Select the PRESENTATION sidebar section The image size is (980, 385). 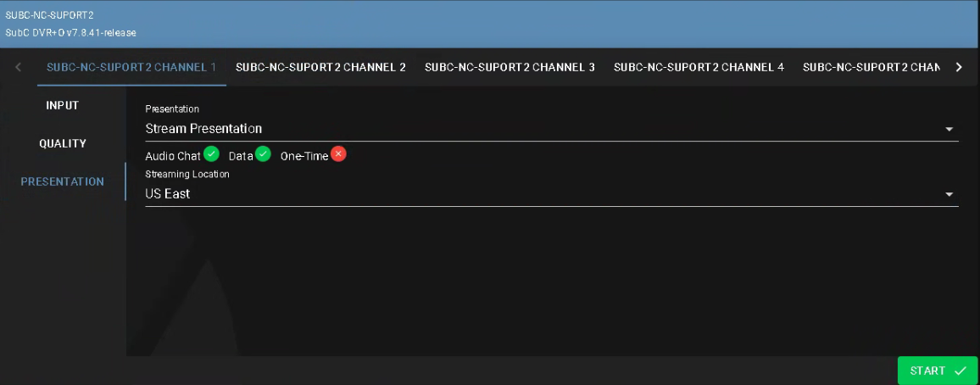[63, 181]
